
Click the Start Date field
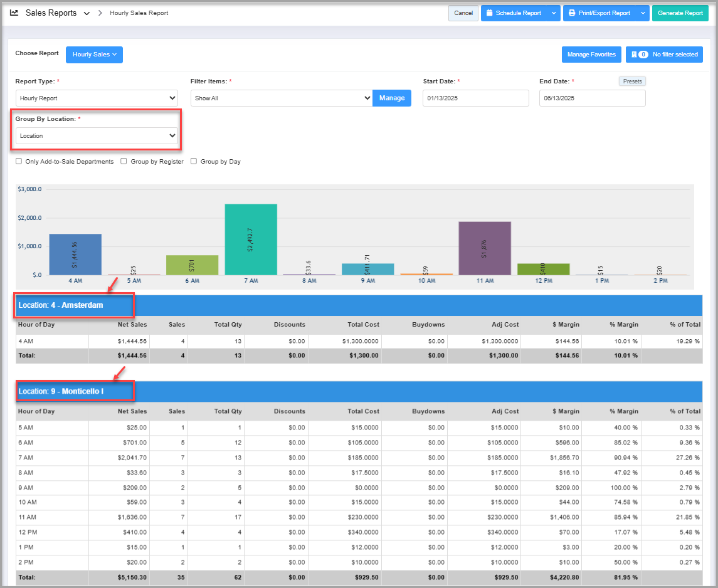click(x=476, y=98)
